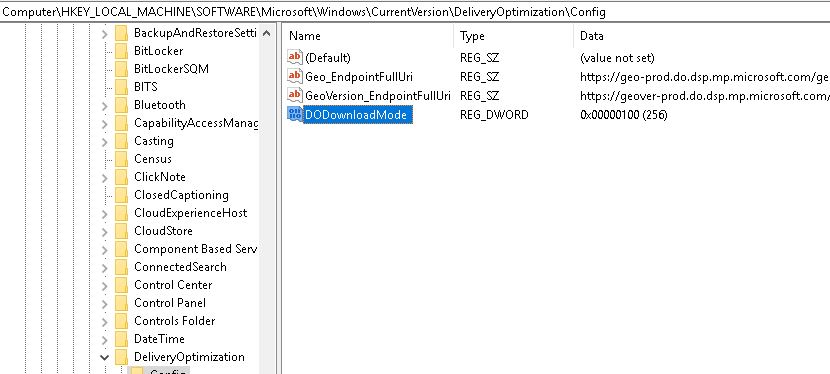Click the geo-prod.do.dsp.mp.microsoft.com data cell
The width and height of the screenshot is (830, 374).
[x=705, y=76]
